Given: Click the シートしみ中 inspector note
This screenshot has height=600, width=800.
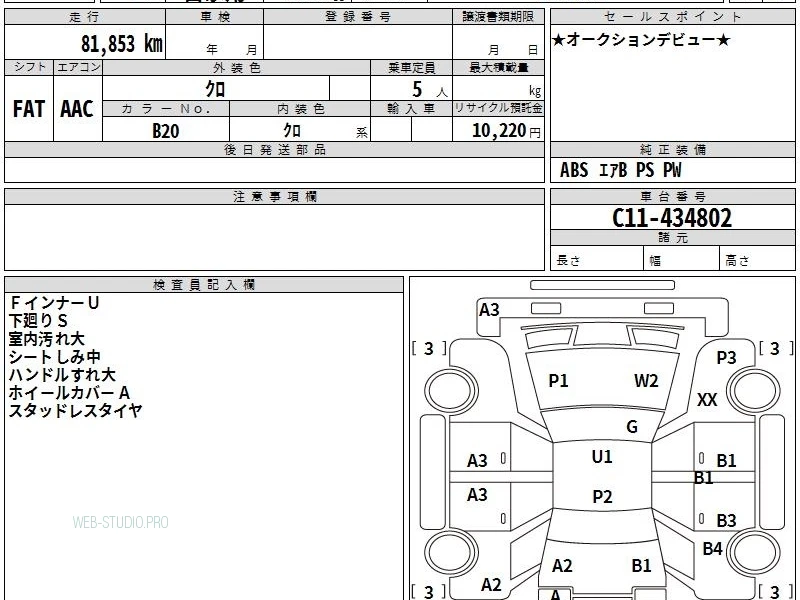Looking at the screenshot, I should [55, 357].
